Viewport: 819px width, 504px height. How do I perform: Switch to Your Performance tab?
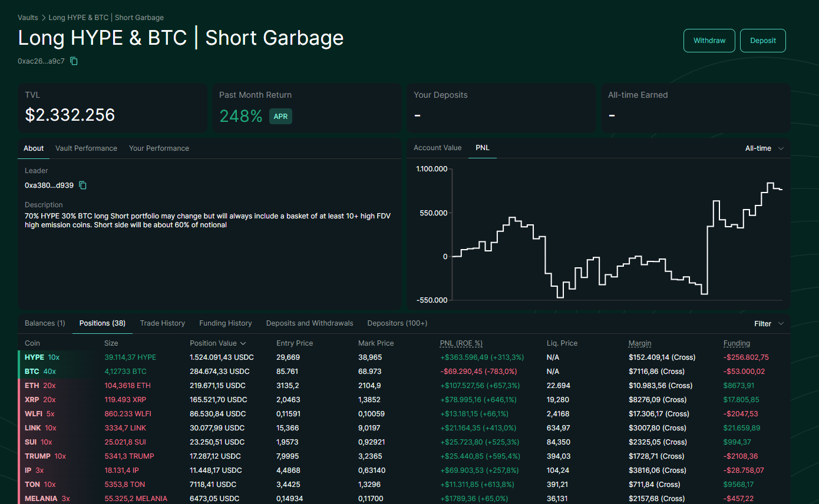coord(159,148)
